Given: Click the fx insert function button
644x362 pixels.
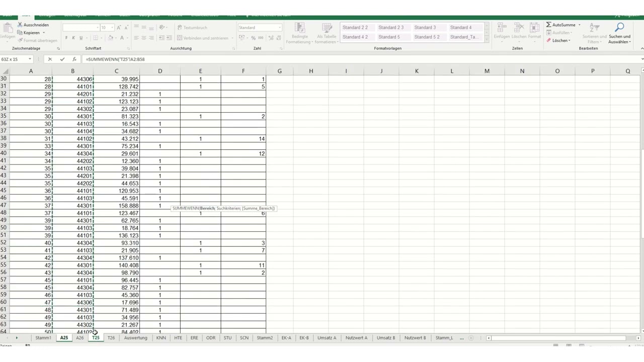Looking at the screenshot, I should pos(74,59).
